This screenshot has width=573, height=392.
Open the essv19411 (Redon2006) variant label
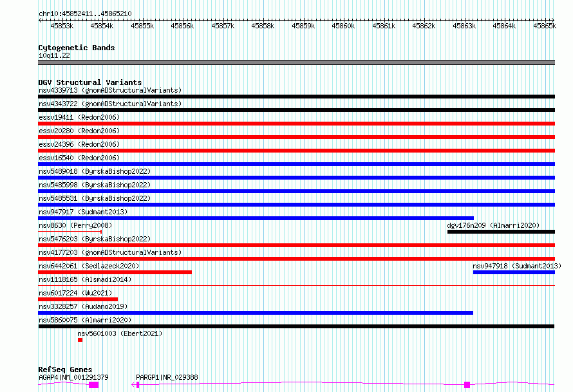[x=79, y=117]
